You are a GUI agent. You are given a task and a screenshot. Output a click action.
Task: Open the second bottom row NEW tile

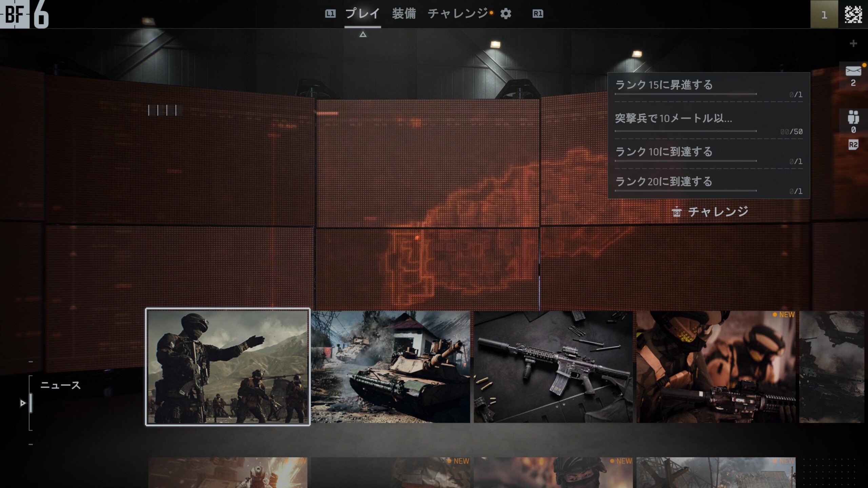(391, 473)
